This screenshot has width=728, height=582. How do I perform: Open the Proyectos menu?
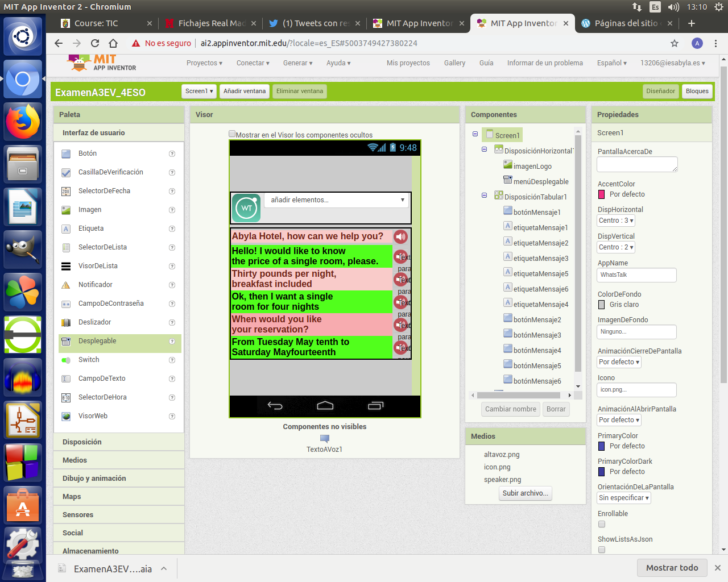pos(204,63)
